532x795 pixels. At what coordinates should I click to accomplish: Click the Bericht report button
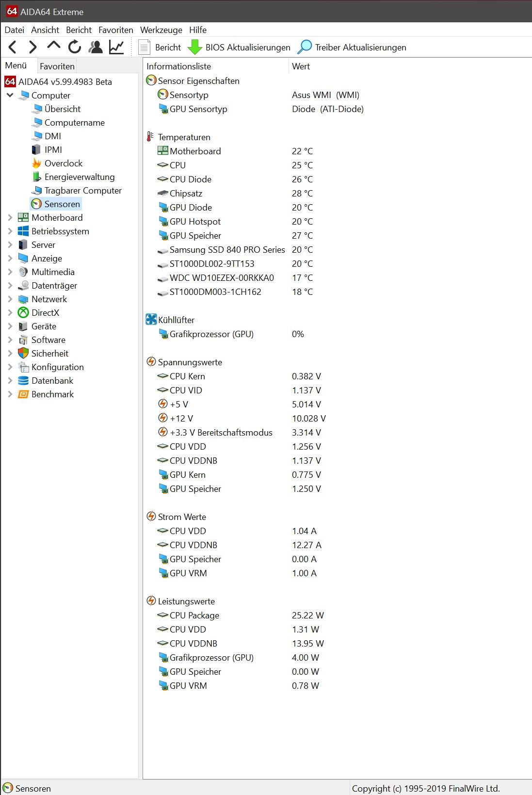(160, 48)
